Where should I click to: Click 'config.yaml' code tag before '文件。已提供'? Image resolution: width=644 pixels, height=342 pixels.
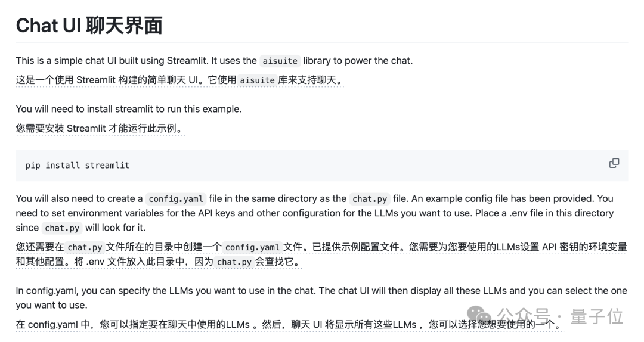point(252,247)
